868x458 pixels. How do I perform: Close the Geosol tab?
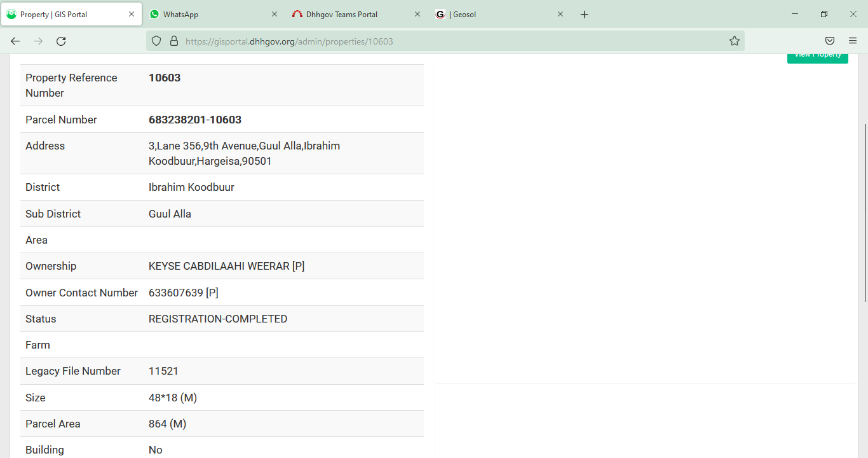tap(560, 14)
